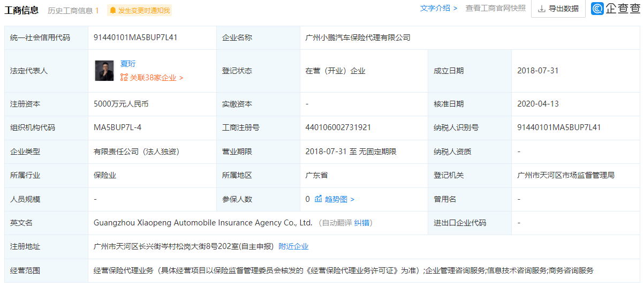This screenshot has height=287, width=644.
Task: Open 查看工商官网快照 link
Action: [x=495, y=9]
